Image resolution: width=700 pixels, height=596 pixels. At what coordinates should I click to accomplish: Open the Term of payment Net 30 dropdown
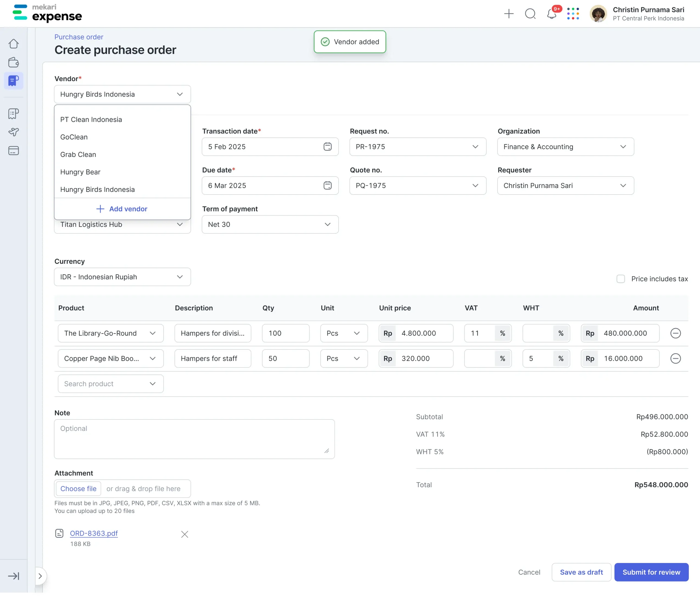click(270, 224)
